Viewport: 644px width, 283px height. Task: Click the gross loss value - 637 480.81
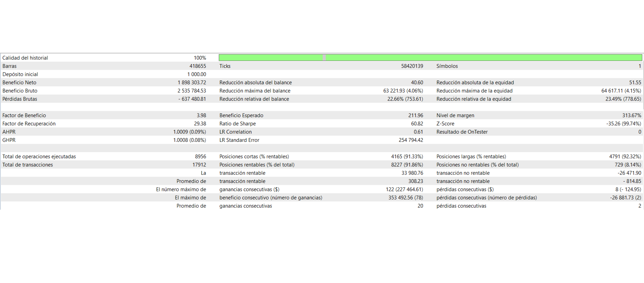click(x=192, y=99)
